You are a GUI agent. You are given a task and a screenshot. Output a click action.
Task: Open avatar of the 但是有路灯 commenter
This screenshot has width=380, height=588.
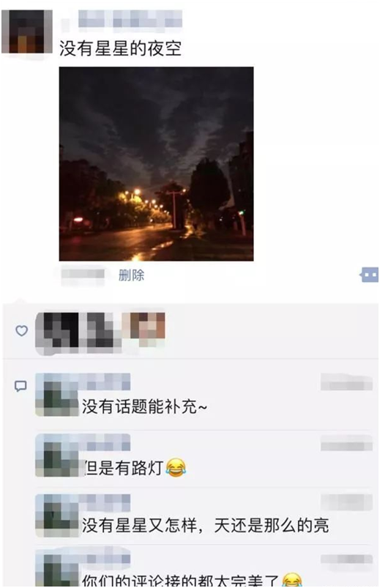click(x=57, y=455)
